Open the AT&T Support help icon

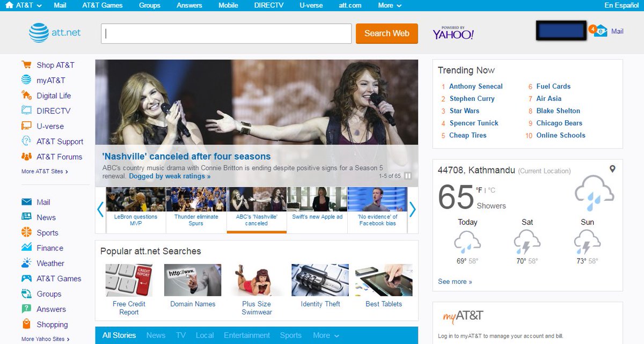tap(26, 141)
